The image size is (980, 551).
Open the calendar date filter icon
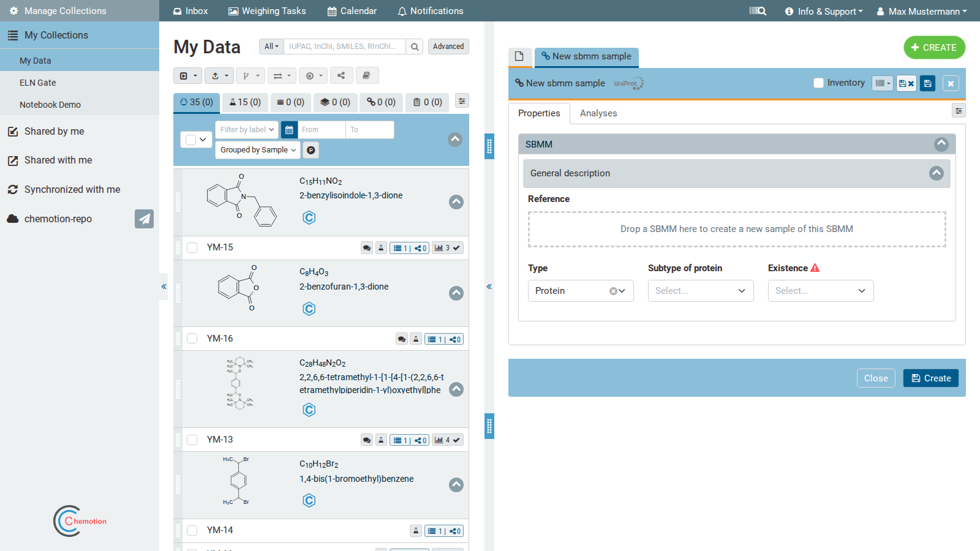[289, 130]
